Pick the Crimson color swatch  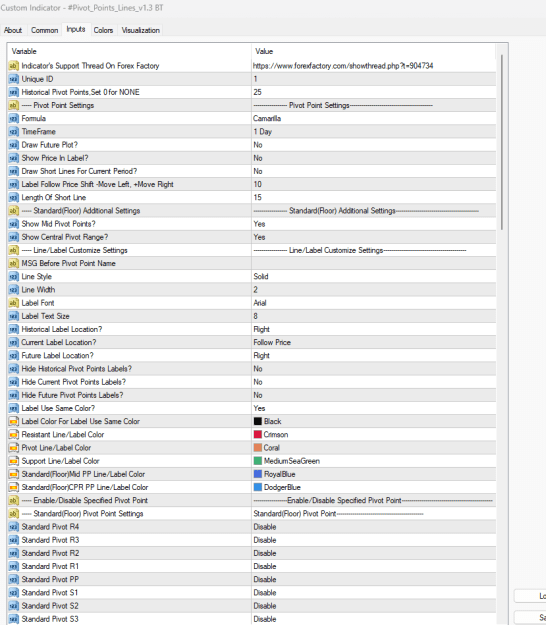[x=258, y=434]
